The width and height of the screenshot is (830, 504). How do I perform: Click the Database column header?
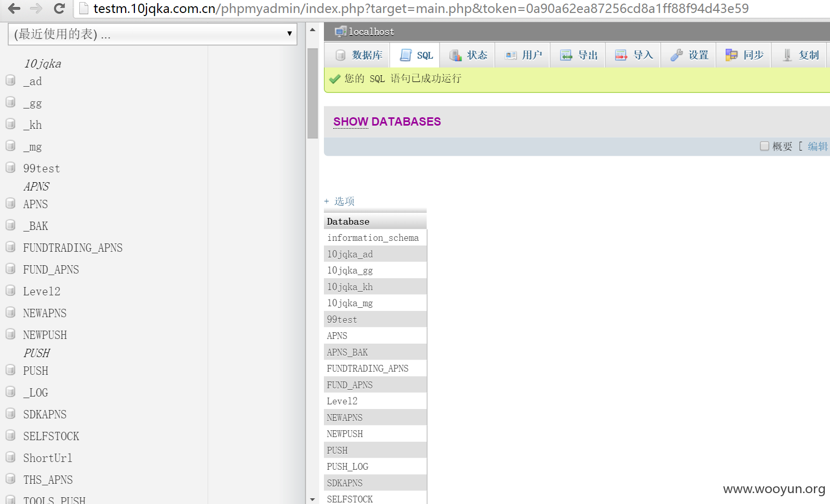tap(375, 221)
